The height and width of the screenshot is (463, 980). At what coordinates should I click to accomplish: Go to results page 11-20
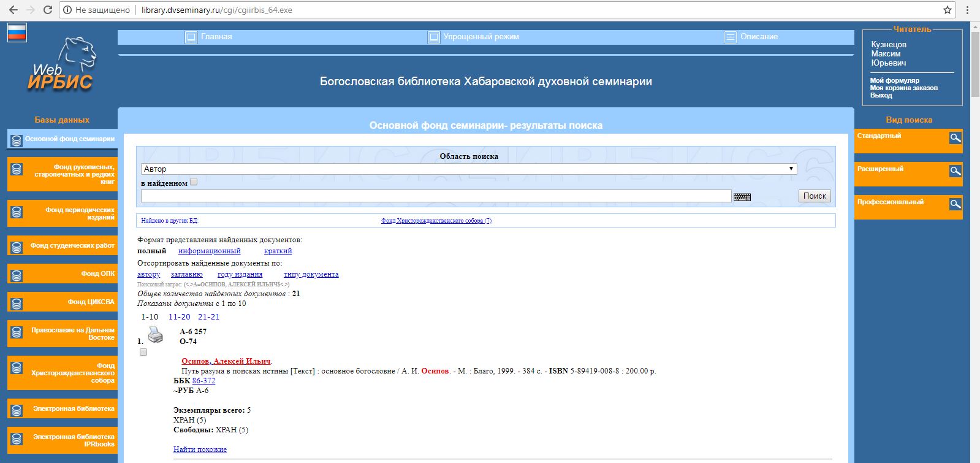[179, 317]
